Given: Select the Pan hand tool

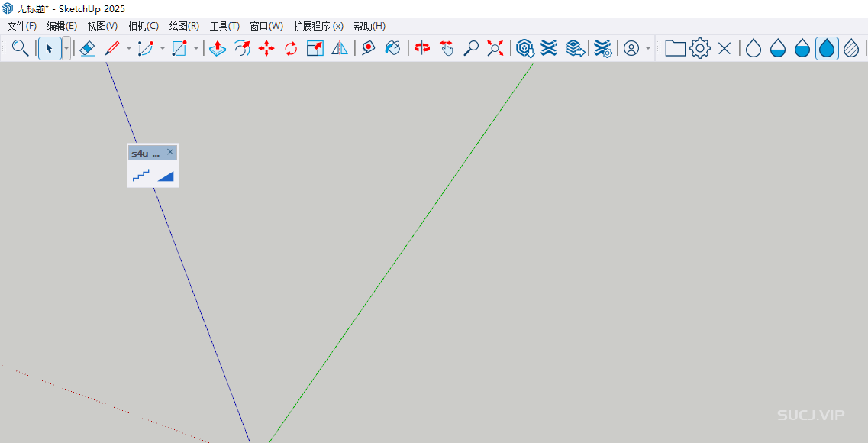Looking at the screenshot, I should click(x=446, y=48).
